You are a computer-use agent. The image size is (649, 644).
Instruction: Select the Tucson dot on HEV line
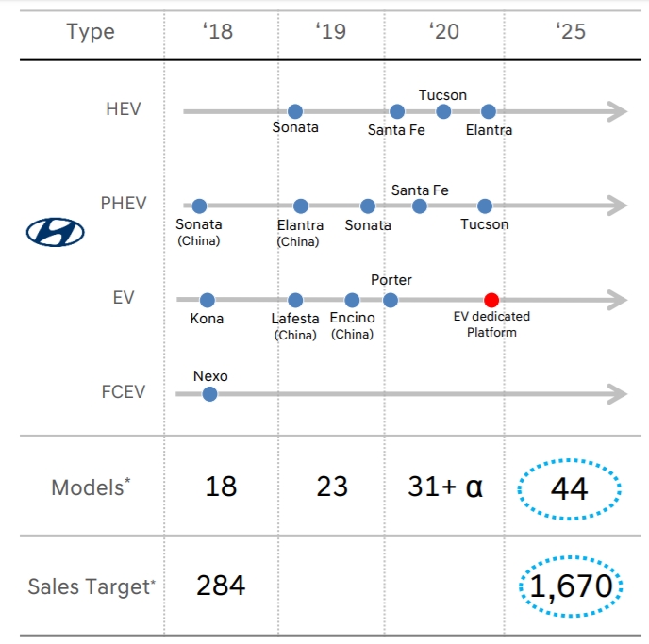click(x=443, y=111)
